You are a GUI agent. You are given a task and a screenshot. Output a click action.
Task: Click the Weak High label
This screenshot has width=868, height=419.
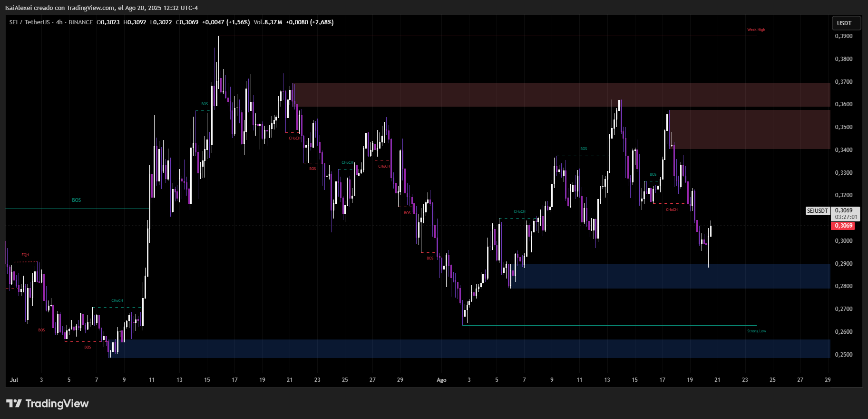pyautogui.click(x=756, y=30)
